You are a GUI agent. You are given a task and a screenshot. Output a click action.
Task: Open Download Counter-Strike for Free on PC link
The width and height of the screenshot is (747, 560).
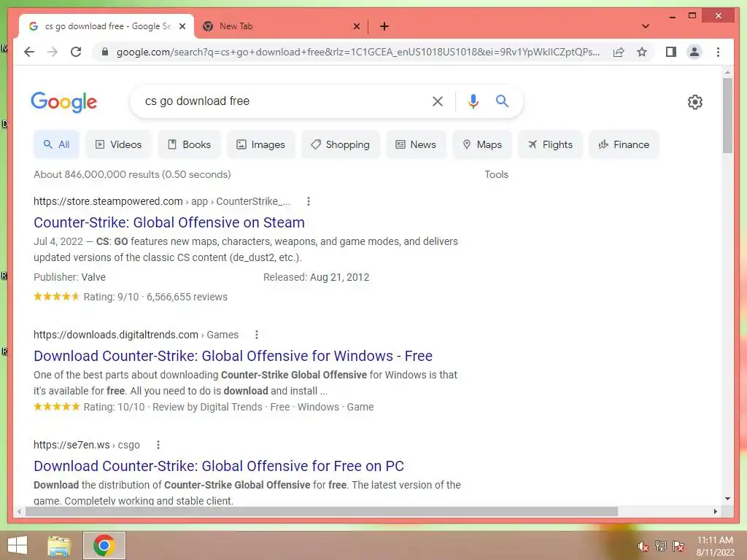click(x=219, y=466)
